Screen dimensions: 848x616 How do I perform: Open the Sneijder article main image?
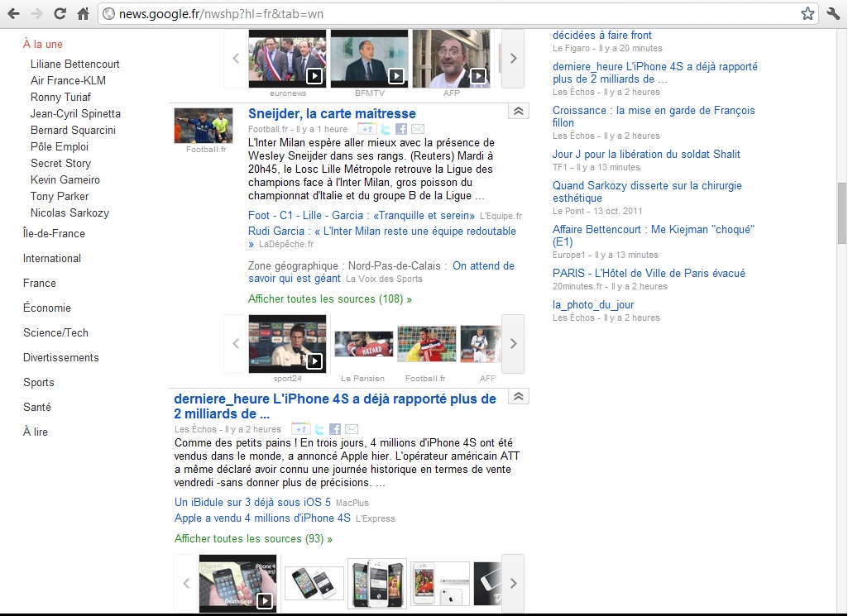[x=204, y=126]
